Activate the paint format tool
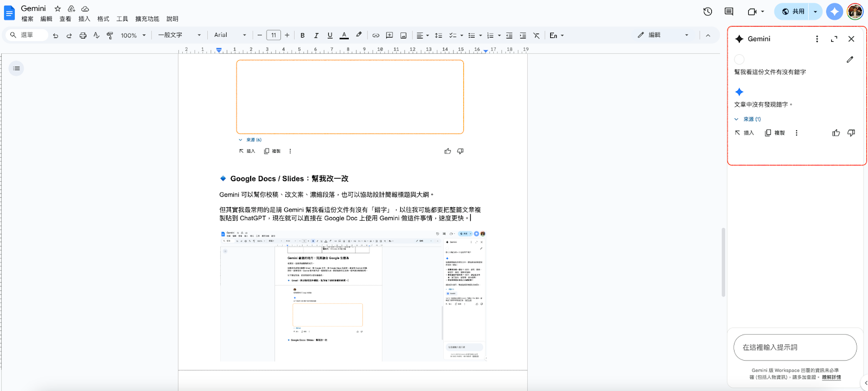 click(110, 35)
